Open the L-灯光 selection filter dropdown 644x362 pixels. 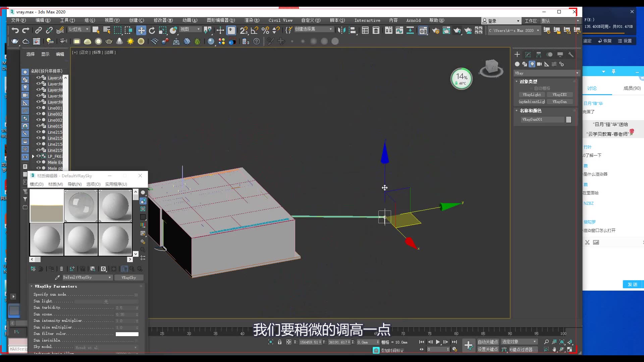(x=79, y=29)
